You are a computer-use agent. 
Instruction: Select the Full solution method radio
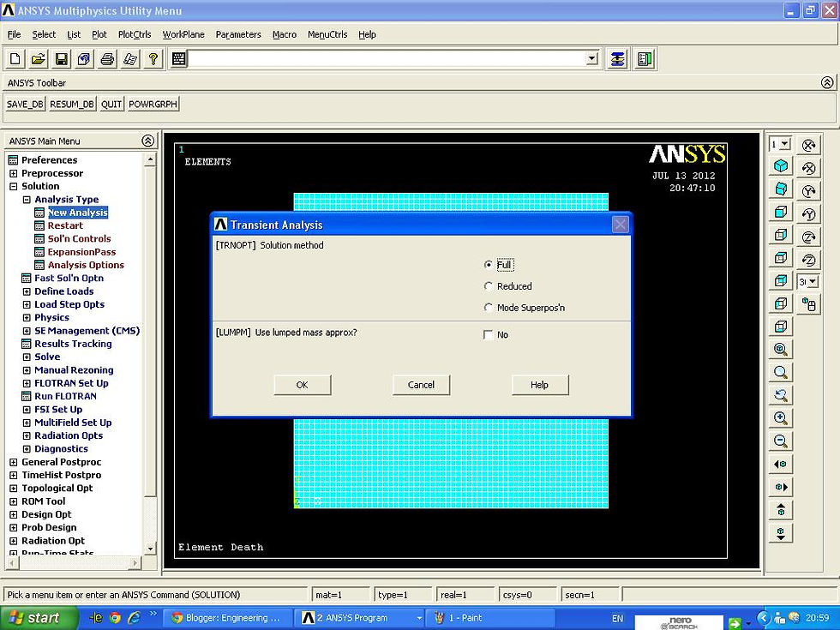pos(488,265)
